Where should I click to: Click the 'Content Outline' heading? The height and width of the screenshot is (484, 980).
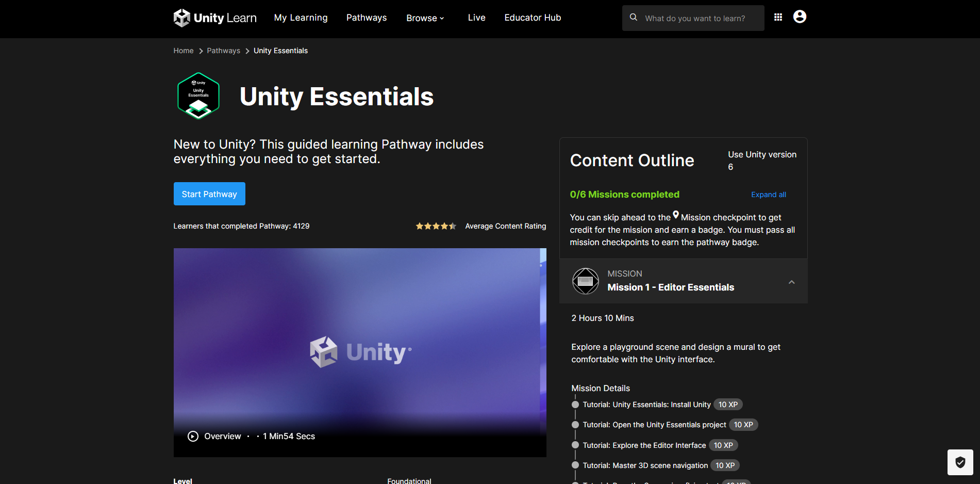click(632, 160)
